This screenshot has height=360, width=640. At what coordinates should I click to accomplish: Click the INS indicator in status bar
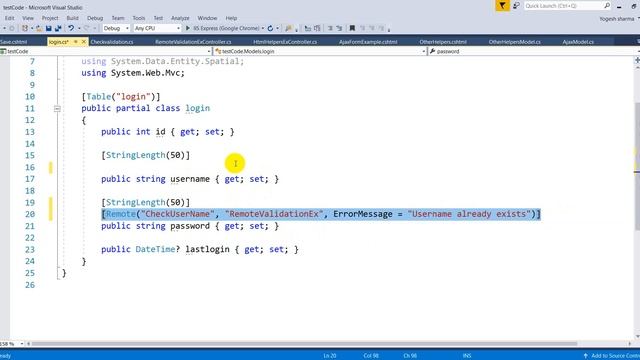pos(467,356)
